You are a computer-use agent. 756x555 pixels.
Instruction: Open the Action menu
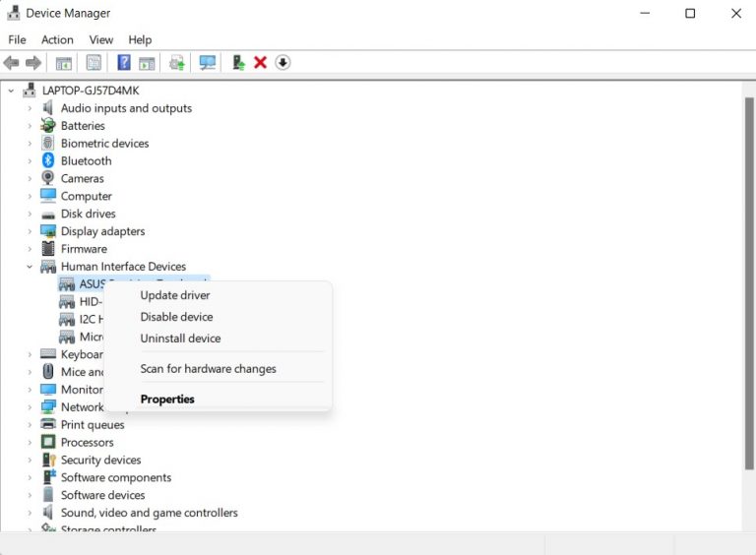(x=57, y=39)
